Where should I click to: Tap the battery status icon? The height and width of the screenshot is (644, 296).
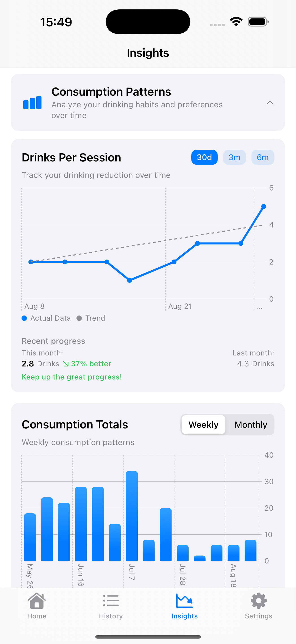point(258,22)
